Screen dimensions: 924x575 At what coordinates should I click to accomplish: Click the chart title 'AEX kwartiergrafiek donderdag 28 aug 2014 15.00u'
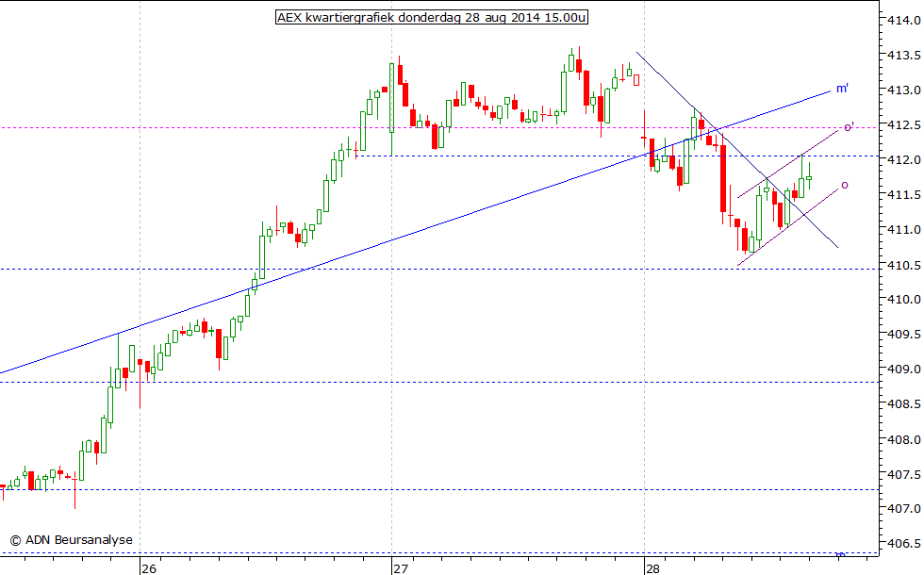coord(432,17)
